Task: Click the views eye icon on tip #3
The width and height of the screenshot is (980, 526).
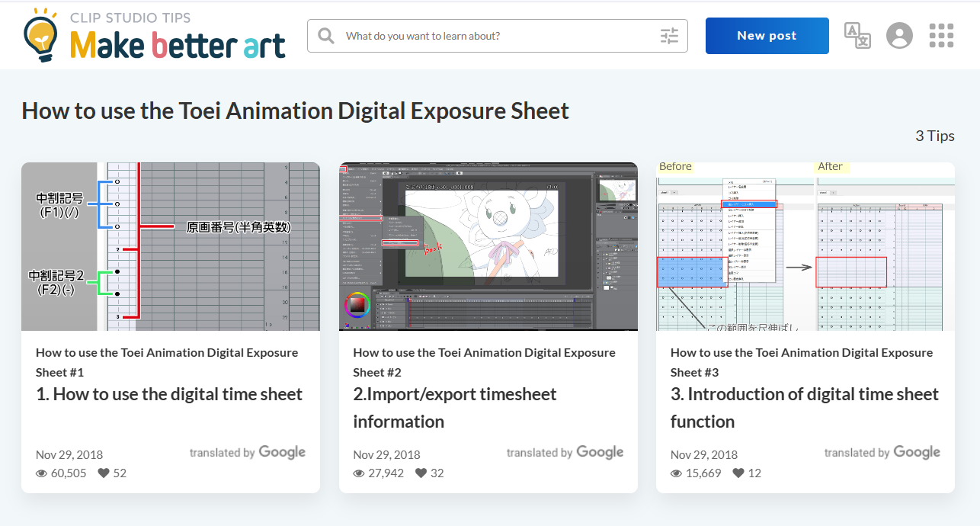Action: click(x=677, y=473)
